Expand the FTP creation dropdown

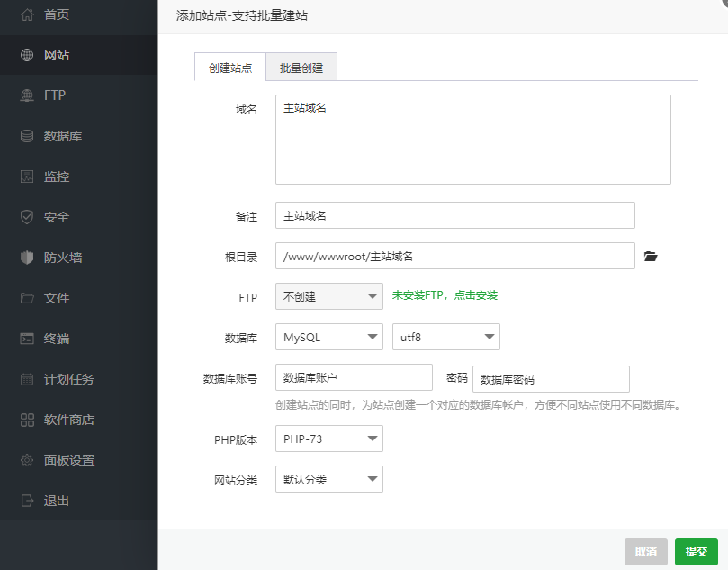point(328,295)
